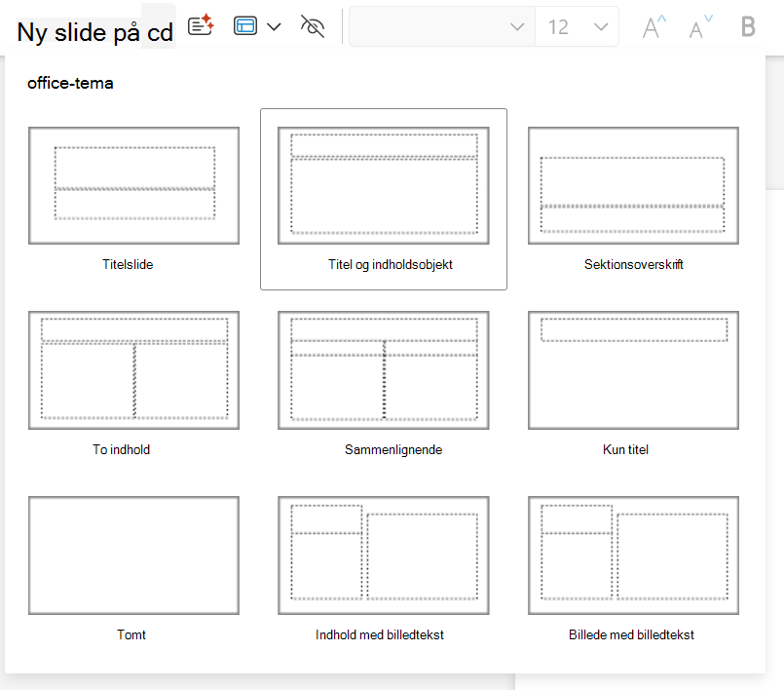Expand the Layout dropdown arrow
Image resolution: width=784 pixels, height=690 pixels.
274,26
